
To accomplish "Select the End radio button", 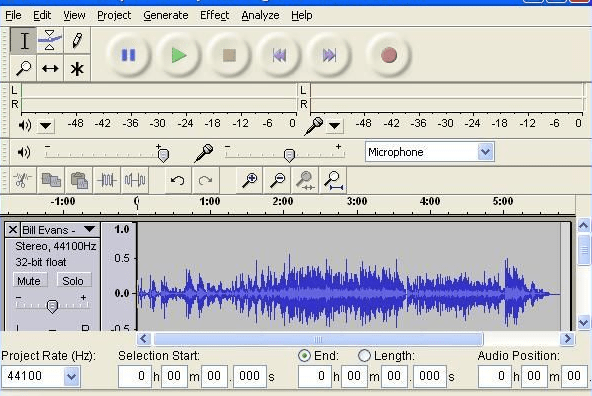I will [x=304, y=356].
